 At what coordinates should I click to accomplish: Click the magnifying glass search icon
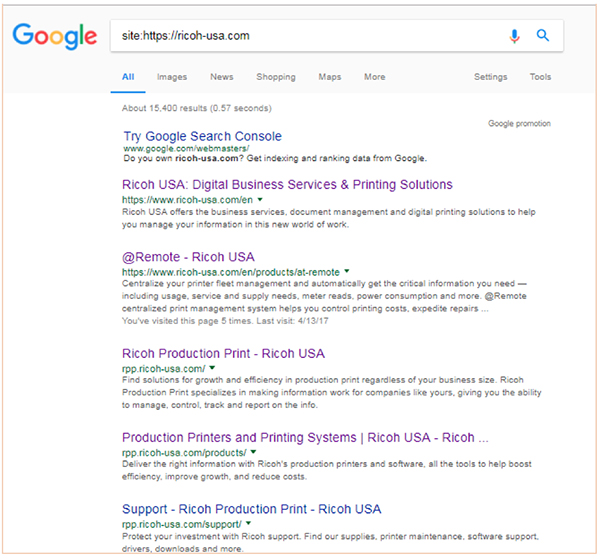[543, 36]
